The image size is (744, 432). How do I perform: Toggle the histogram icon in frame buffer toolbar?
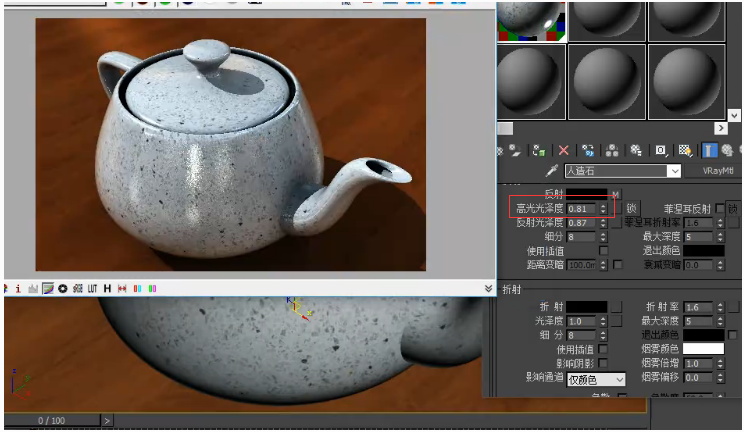tap(33, 288)
